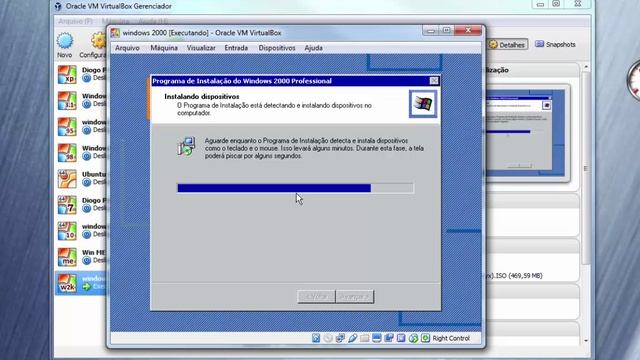Click the display monitor status bar icon

(x=377, y=338)
